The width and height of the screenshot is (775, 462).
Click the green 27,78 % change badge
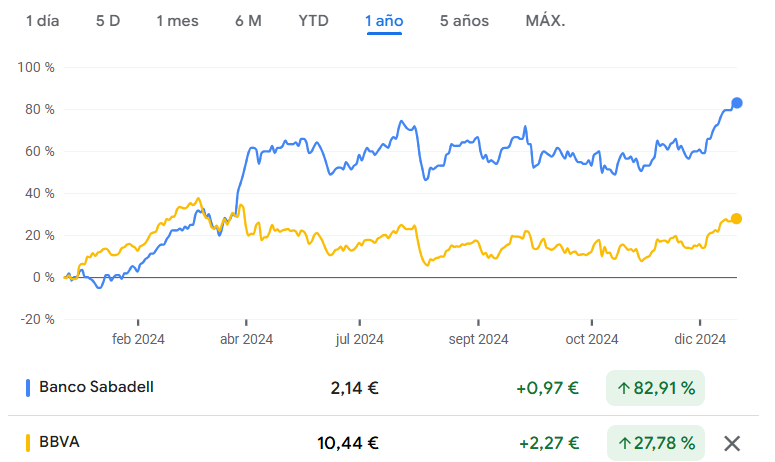click(x=655, y=443)
